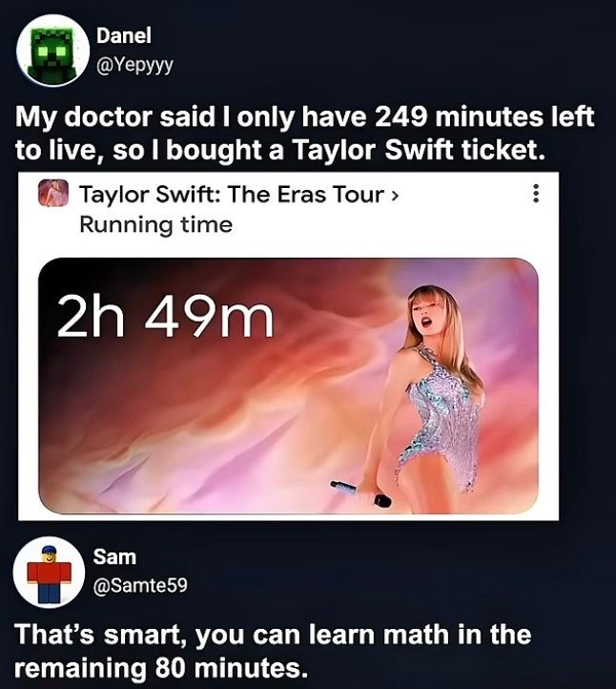This screenshot has height=689, width=616.
Task: Visit the @Samte59 handle
Action: 140,585
